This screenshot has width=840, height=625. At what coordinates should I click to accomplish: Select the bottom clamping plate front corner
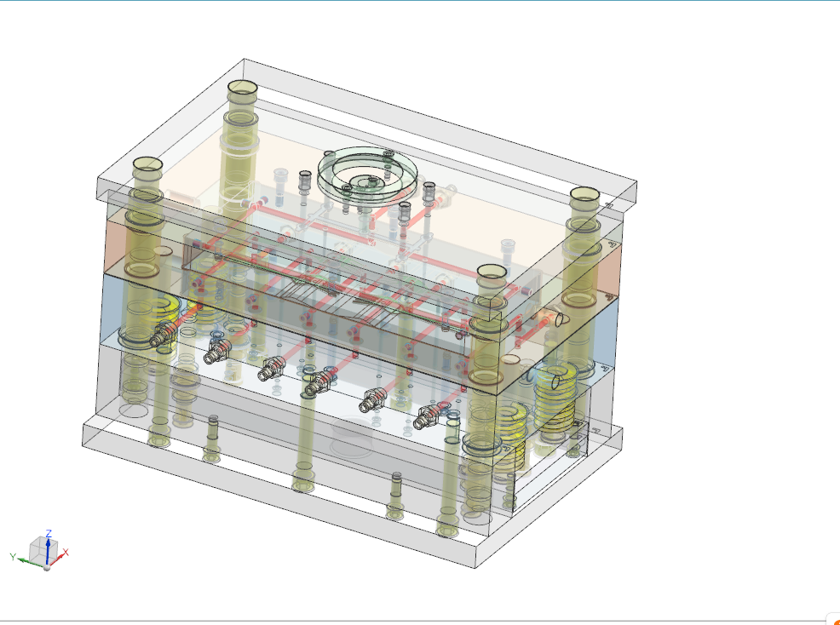tap(475, 556)
